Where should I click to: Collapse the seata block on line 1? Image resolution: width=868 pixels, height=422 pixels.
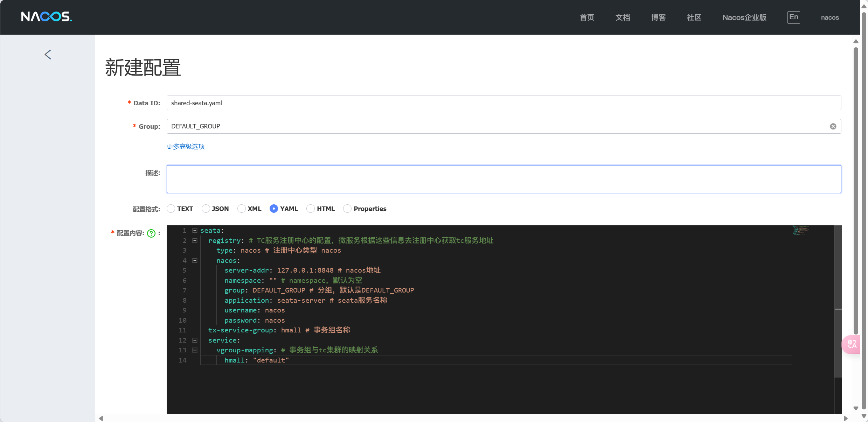(x=195, y=231)
